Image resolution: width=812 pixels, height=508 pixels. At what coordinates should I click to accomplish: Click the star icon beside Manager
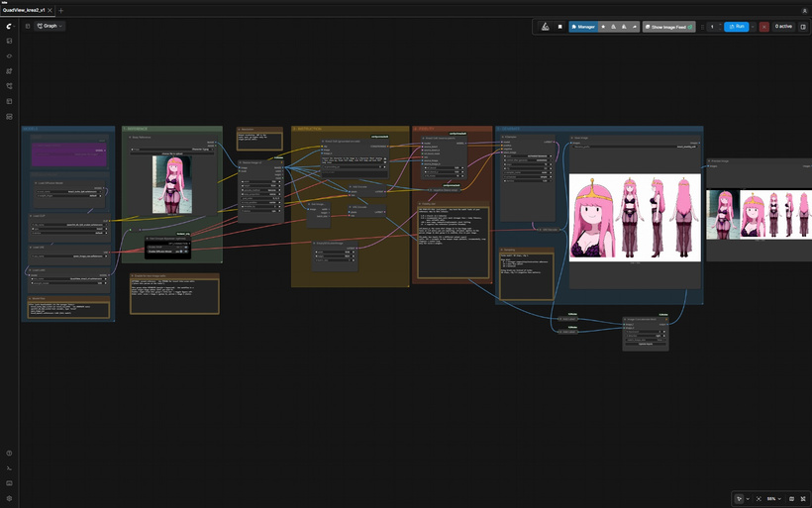point(603,27)
